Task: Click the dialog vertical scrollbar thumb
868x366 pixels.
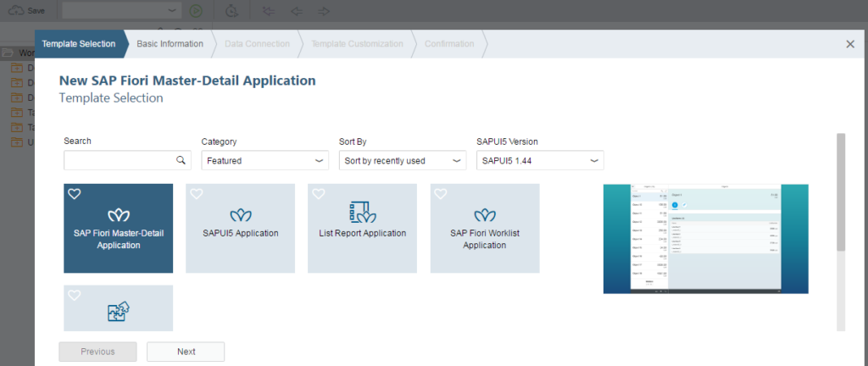Action: 841,191
